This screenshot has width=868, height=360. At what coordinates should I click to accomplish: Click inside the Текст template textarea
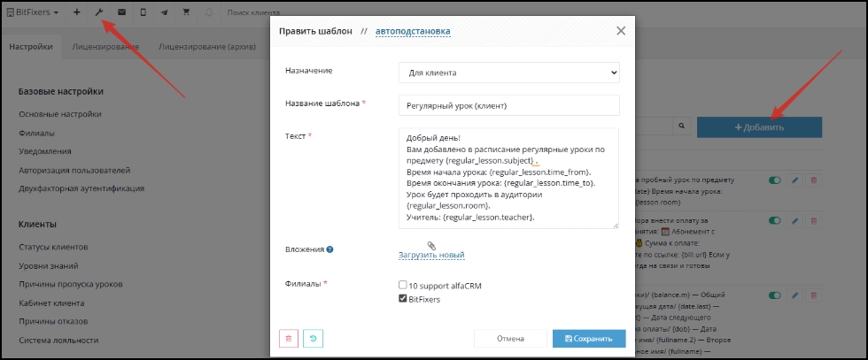(508, 178)
